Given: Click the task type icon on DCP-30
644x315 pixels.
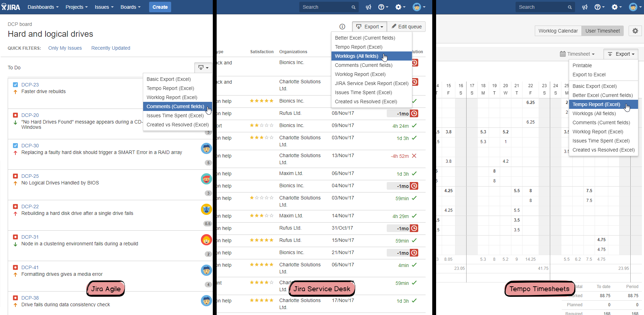Looking at the screenshot, I should click(15, 146).
